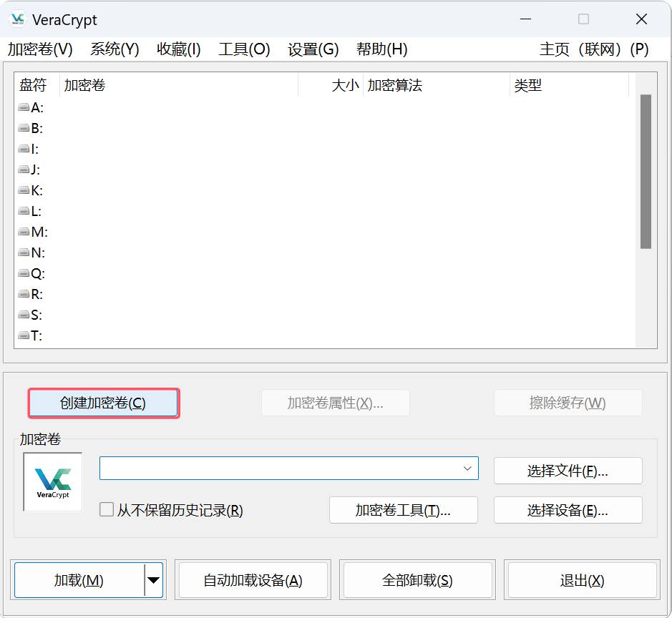Select the drive icon for T:
Image resolution: width=672 pixels, height=618 pixels.
tap(24, 335)
